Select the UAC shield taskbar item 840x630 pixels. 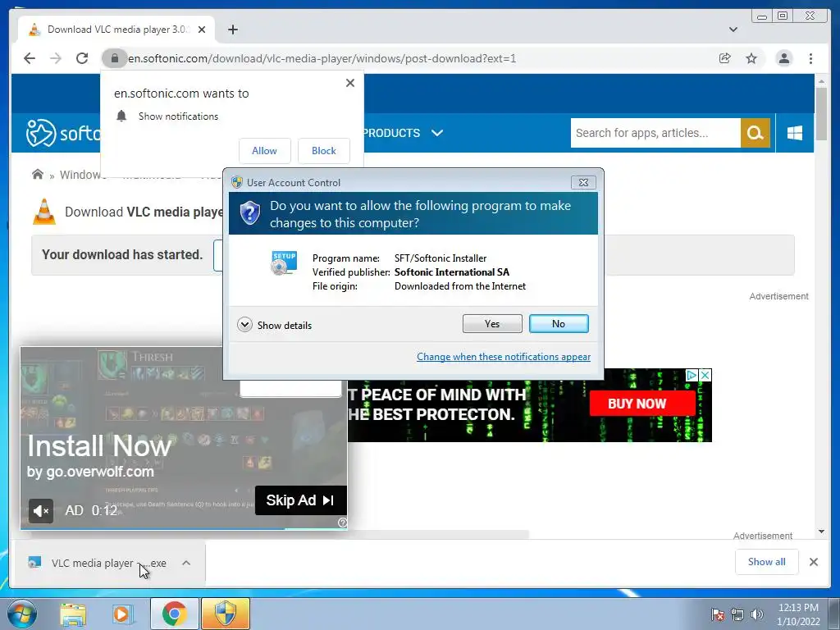(226, 614)
